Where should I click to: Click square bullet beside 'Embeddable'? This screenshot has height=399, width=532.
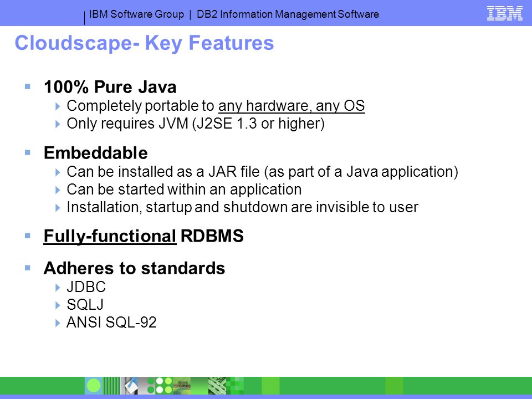point(28,153)
